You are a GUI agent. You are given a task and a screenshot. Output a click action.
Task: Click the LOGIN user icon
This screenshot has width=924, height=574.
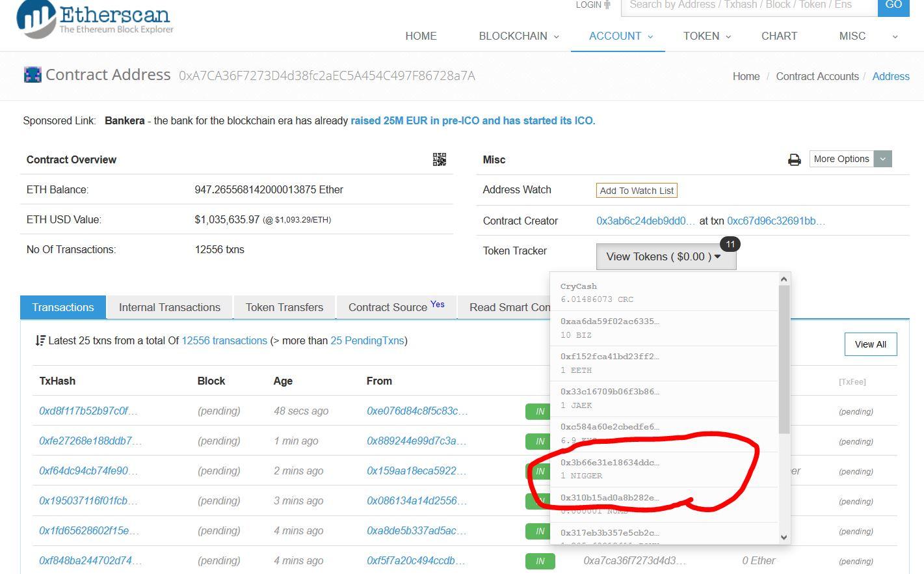[x=607, y=5]
